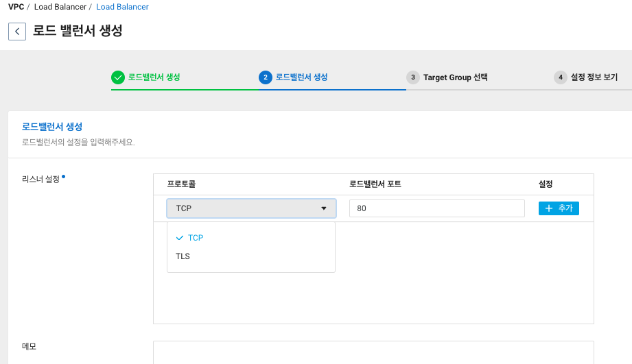Click the checkmark beside selected TCP option
Screen dimensions: 632x364
click(x=180, y=238)
